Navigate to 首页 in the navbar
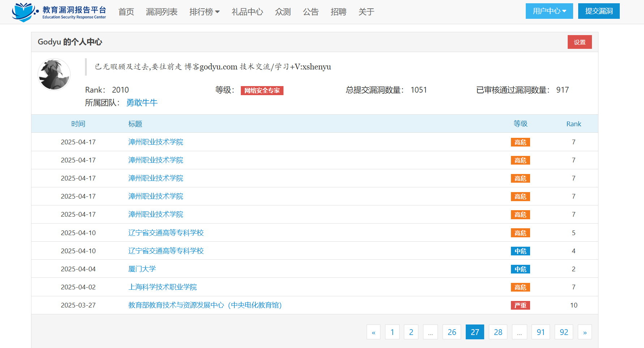Screen dimensions: 644x348 126,12
